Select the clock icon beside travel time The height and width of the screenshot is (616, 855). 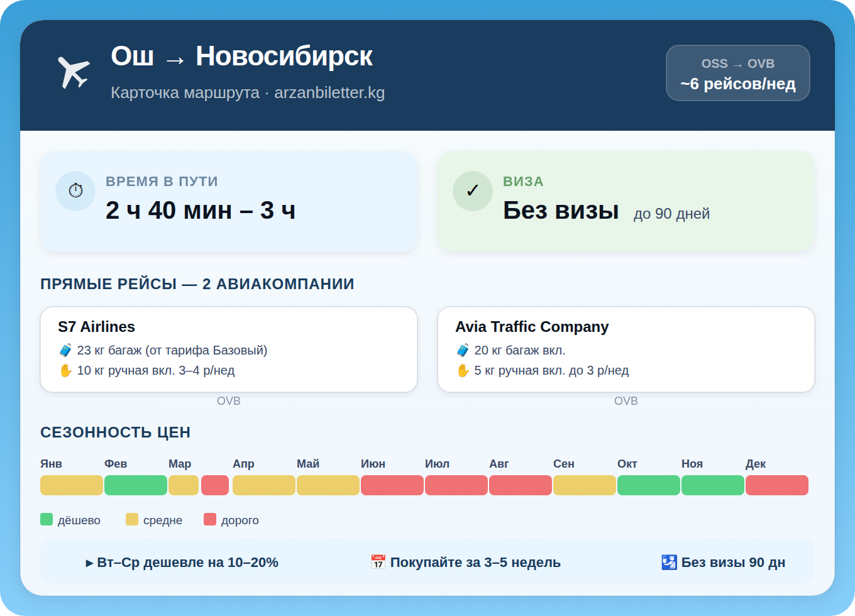[x=75, y=190]
